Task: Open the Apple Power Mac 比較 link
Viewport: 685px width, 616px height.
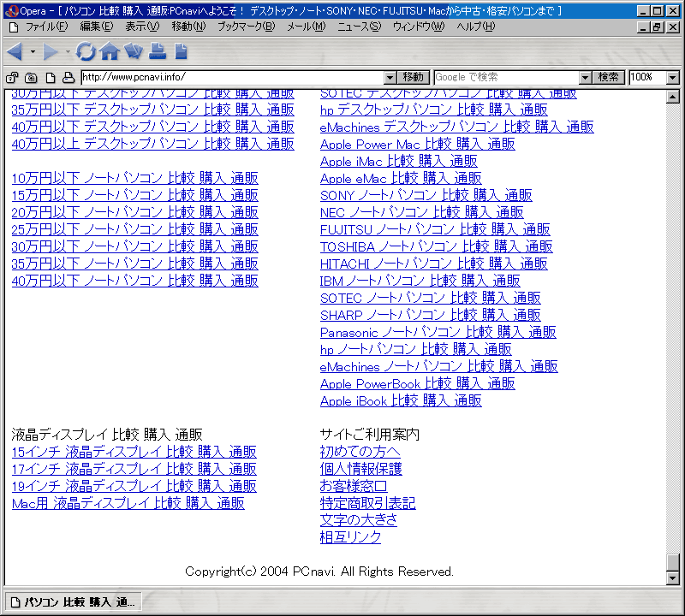Action: tap(418, 144)
